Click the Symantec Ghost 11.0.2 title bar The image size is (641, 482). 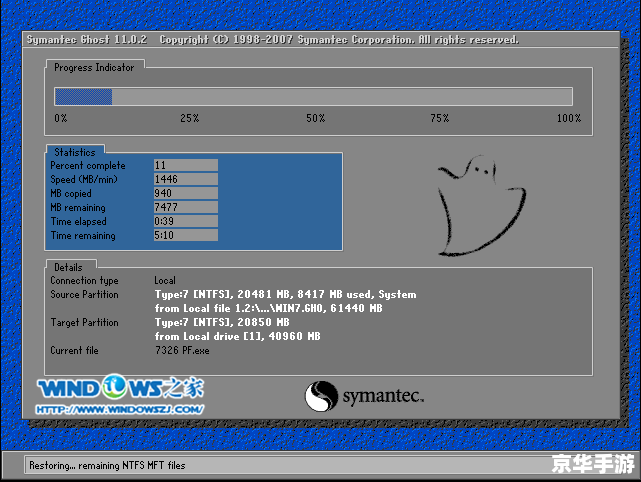(x=270, y=40)
